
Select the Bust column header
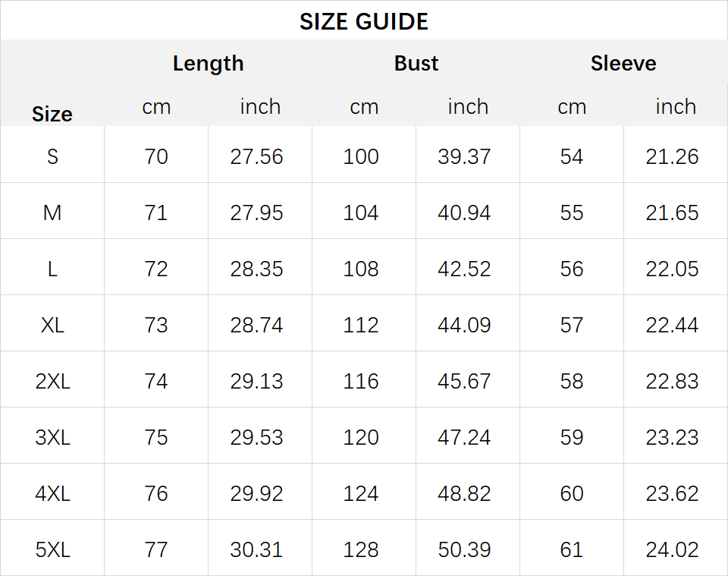(x=416, y=63)
